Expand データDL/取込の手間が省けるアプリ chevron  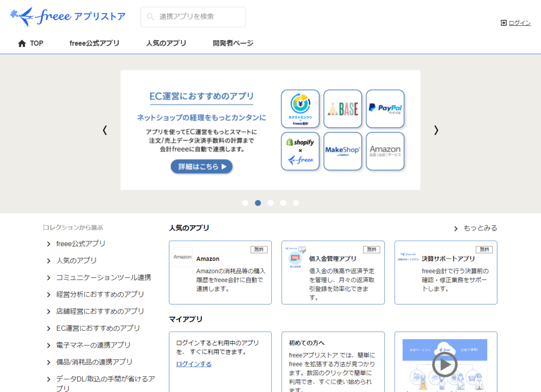point(49,379)
